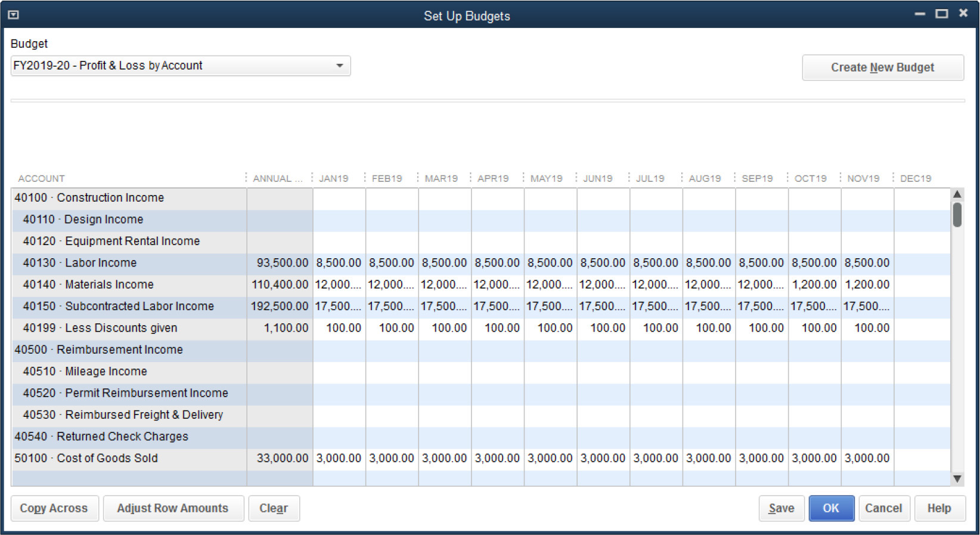Click the Clear button
The height and width of the screenshot is (535, 980).
click(274, 508)
